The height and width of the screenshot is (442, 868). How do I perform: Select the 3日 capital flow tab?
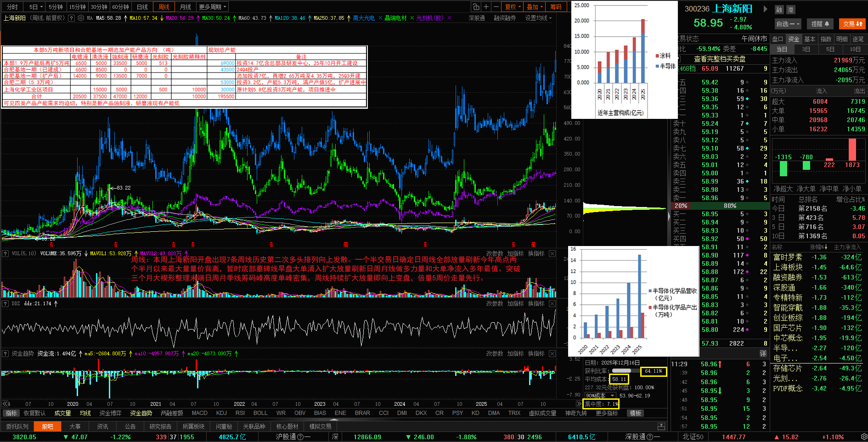pos(806,49)
